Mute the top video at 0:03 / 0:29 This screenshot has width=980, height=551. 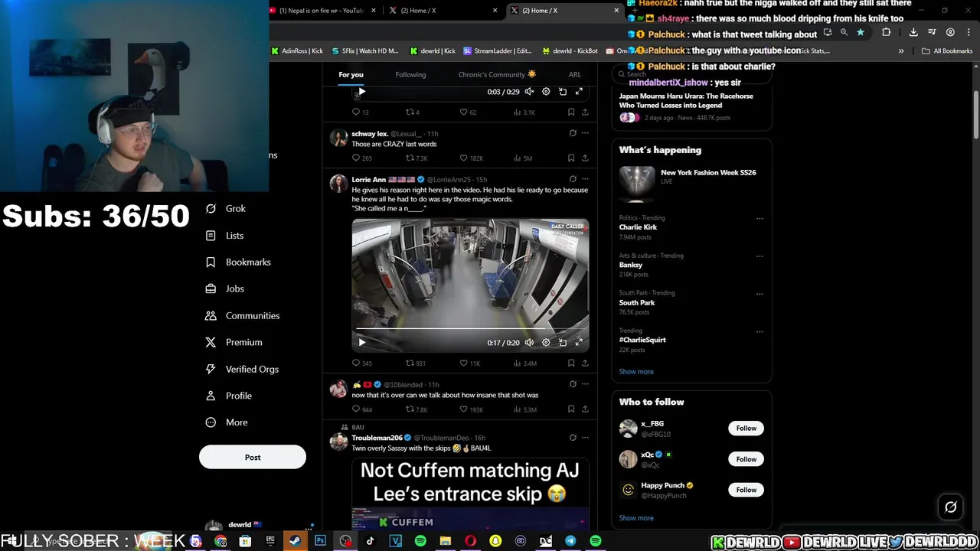pos(529,92)
